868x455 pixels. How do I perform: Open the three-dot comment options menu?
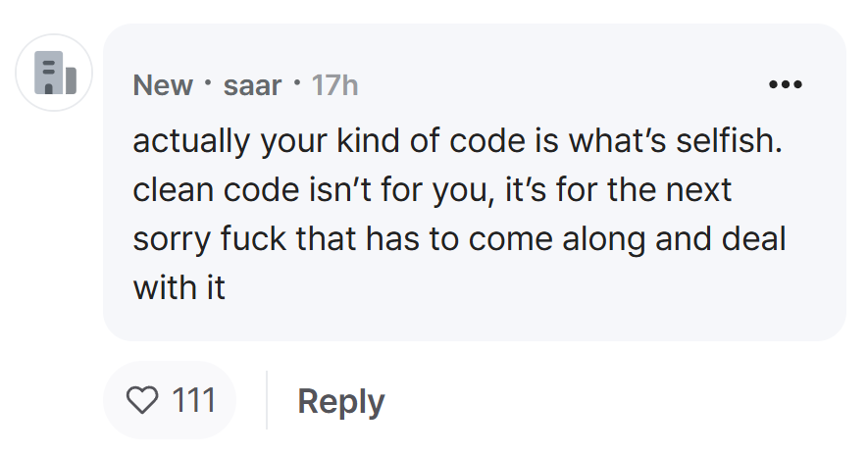(x=785, y=84)
